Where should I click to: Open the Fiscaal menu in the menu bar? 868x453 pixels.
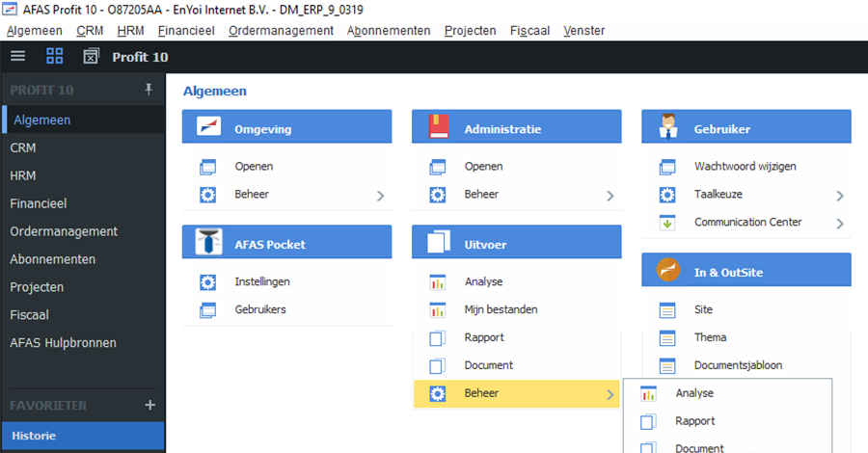pyautogui.click(x=529, y=31)
